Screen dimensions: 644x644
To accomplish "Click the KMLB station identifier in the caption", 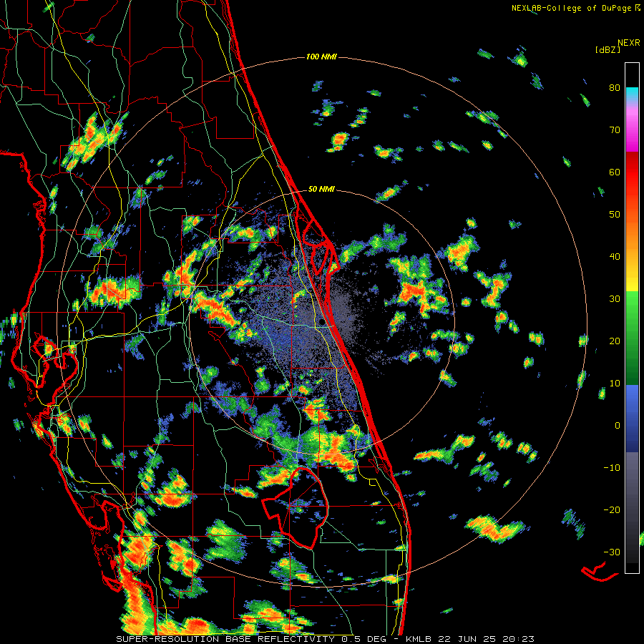I will 419,639.
